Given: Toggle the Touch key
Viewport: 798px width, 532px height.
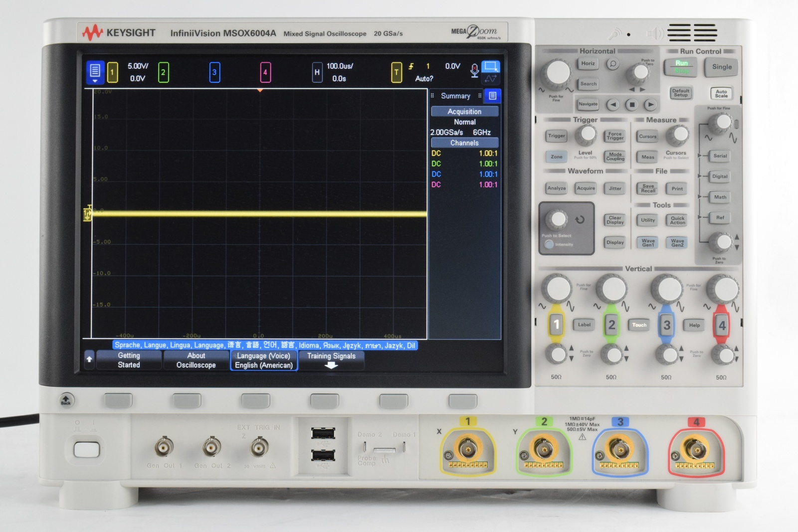Looking at the screenshot, I should click(x=639, y=325).
